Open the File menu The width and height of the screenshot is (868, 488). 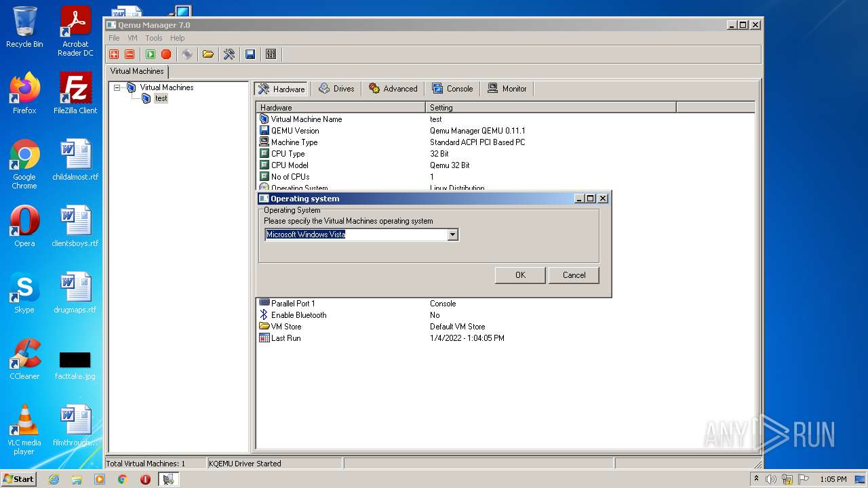[114, 38]
